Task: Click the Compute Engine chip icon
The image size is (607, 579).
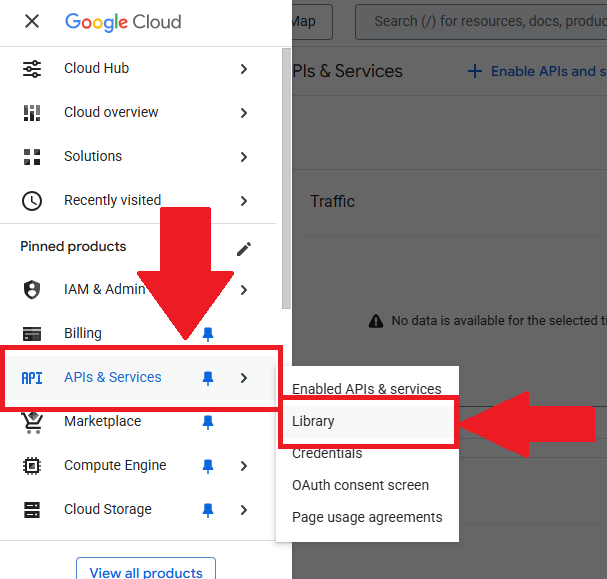Action: tap(32, 466)
